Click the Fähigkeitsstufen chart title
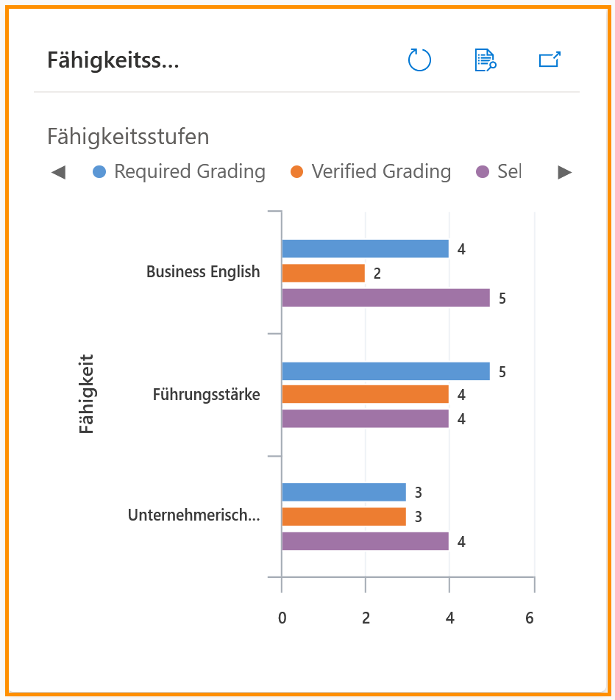 tap(128, 137)
